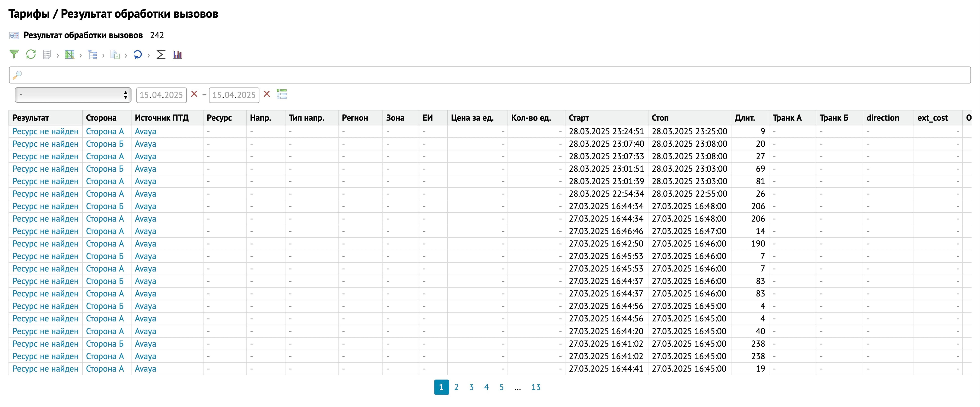This screenshot has height=407, width=980.
Task: Go to page 5
Action: click(x=501, y=387)
